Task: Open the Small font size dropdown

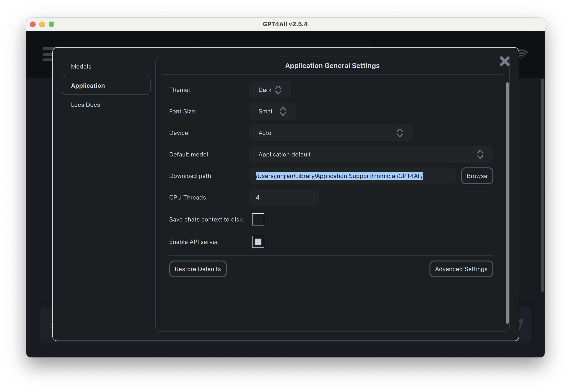Action: [x=266, y=111]
